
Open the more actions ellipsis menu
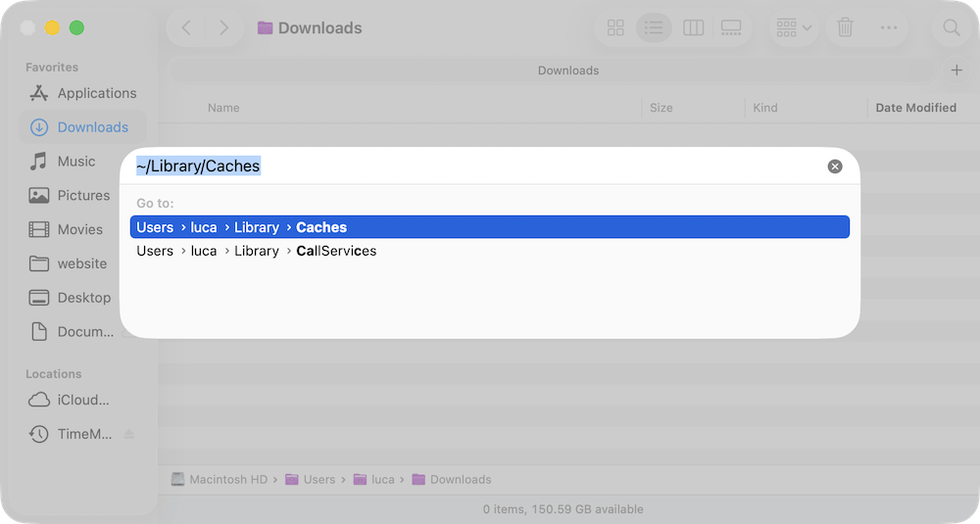(889, 28)
